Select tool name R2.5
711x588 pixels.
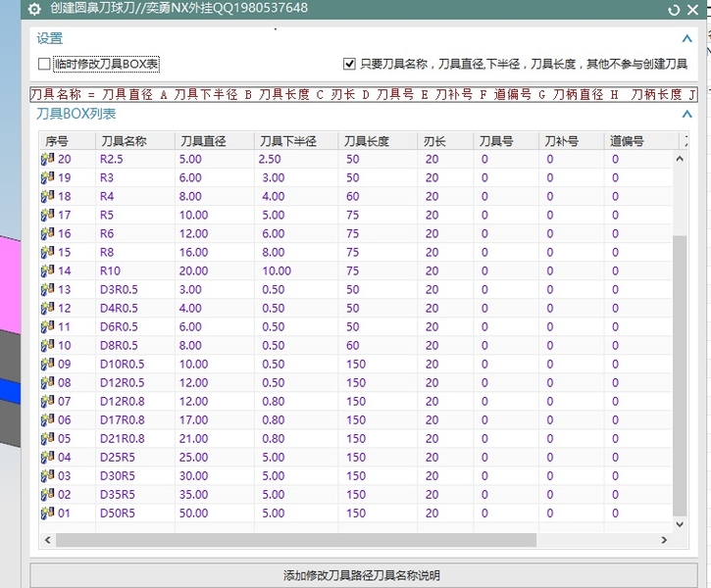click(x=112, y=159)
